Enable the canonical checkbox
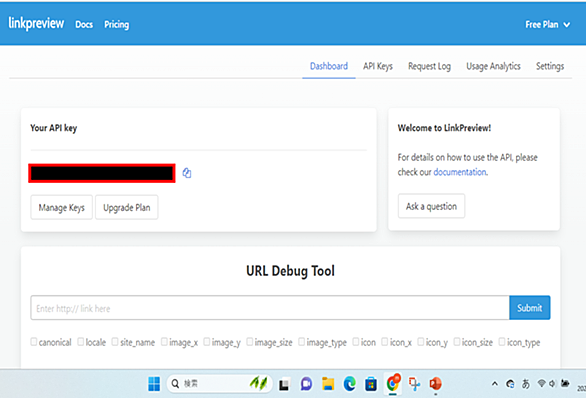The width and height of the screenshot is (586, 398). pos(34,342)
